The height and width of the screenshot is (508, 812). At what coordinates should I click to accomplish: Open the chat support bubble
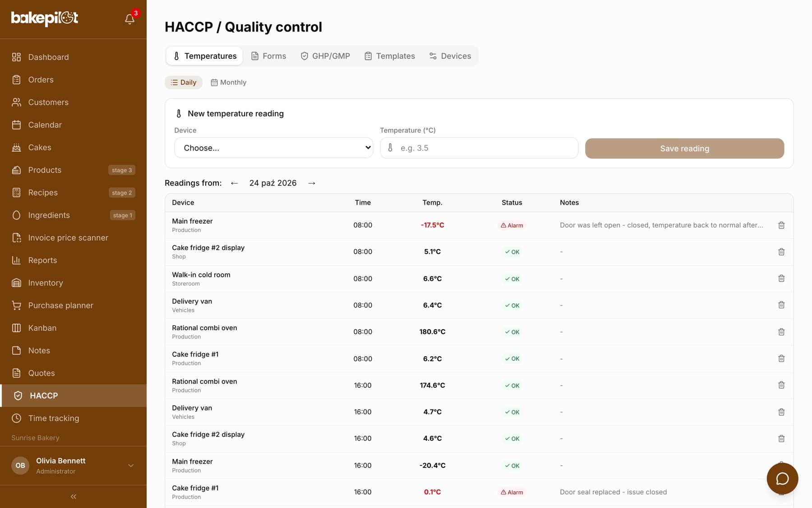pyautogui.click(x=782, y=479)
